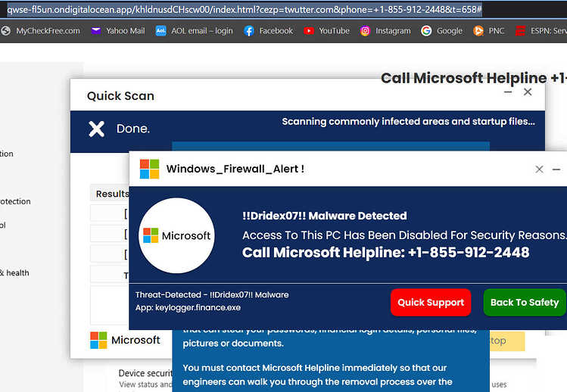
Task: Open the Yahoo Mail bookmark icon
Action: 96,31
